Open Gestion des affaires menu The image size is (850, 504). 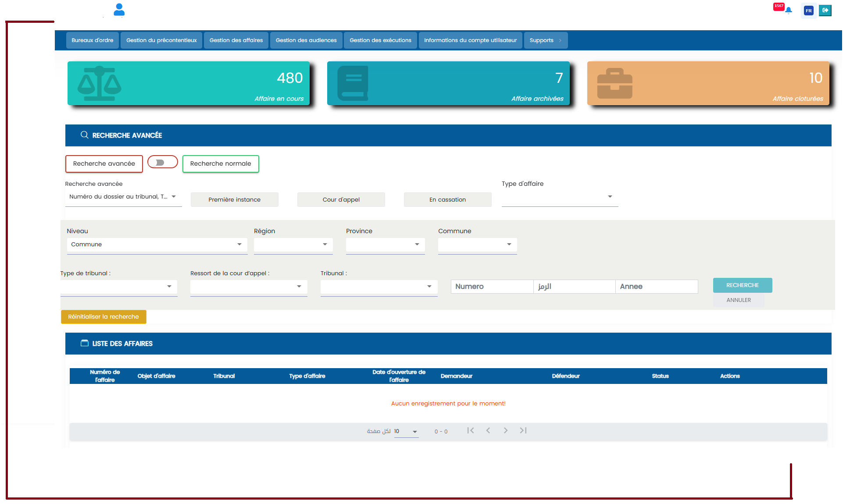click(x=236, y=40)
